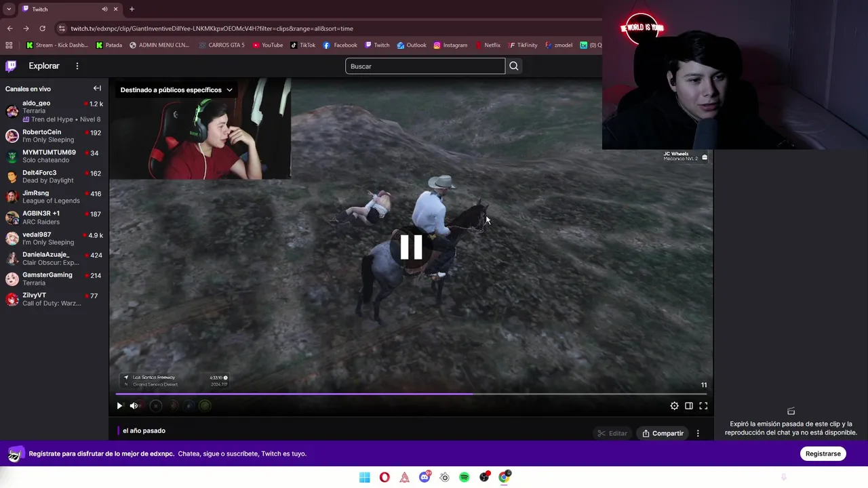868x488 pixels.
Task: Click the Registrarse button
Action: [x=823, y=453]
